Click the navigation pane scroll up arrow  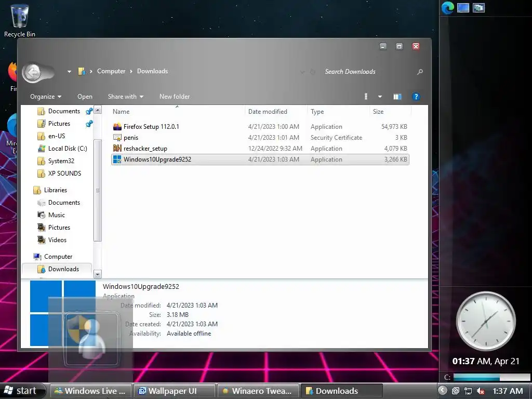(98, 110)
